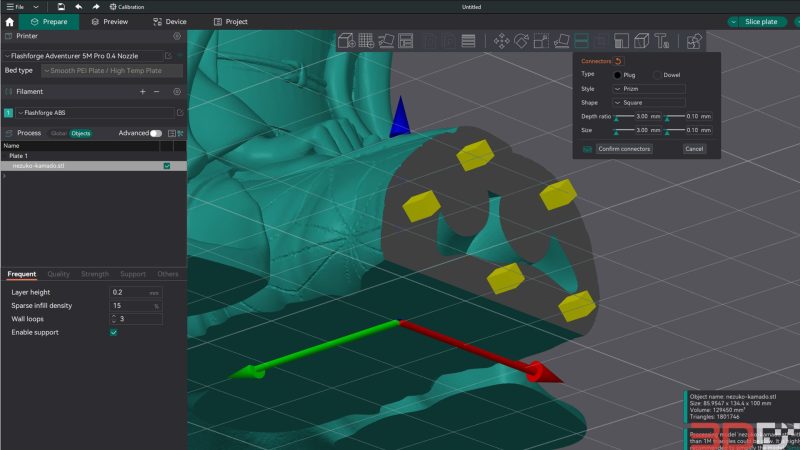Select the Plug connector type
The width and height of the screenshot is (800, 450).
617,75
